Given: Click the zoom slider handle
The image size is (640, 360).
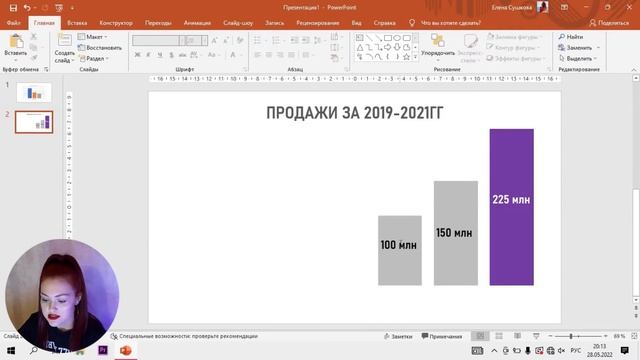Looking at the screenshot, I should (x=571, y=336).
